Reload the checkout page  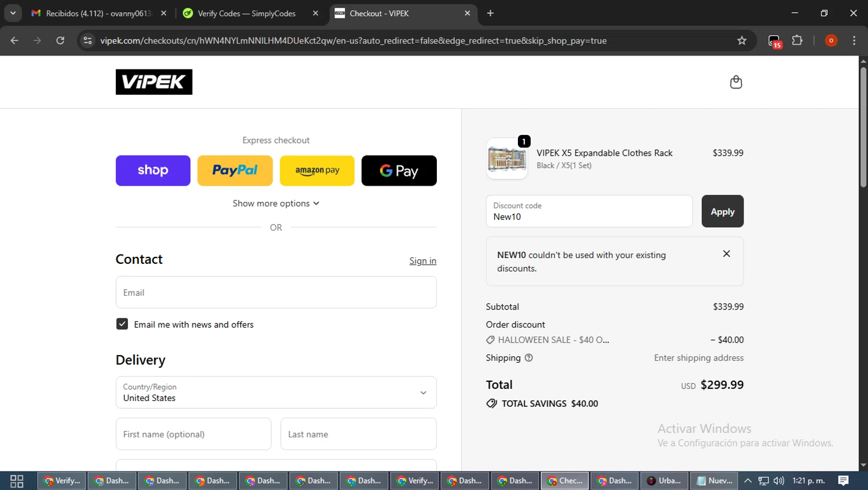pos(60,40)
